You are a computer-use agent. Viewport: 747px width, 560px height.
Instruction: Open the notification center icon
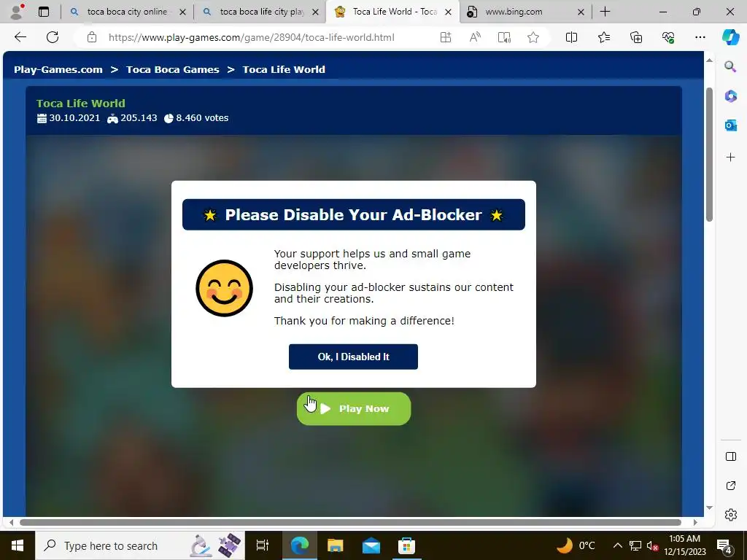click(x=724, y=547)
